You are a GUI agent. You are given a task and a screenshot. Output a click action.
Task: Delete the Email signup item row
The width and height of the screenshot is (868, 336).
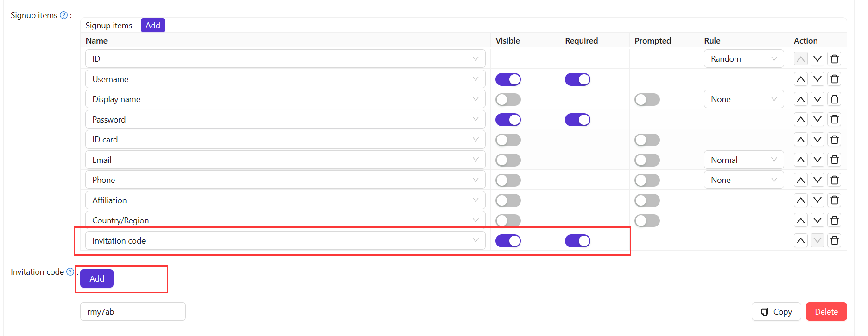835,160
